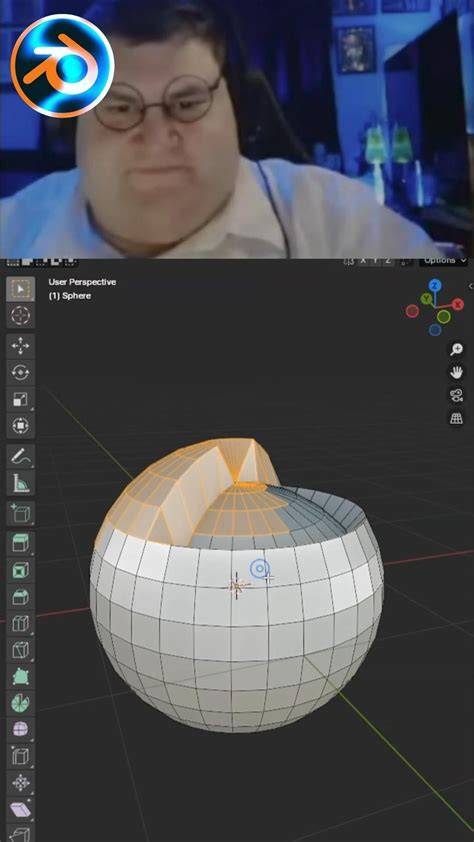The width and height of the screenshot is (474, 842).
Task: Select the Loop Cut tool
Action: 20,623
